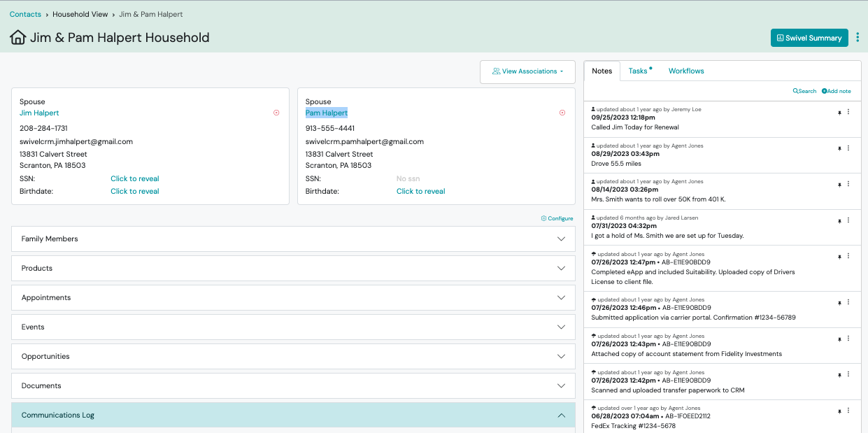
Task: Pin the note dated 07/26/2023 12:43pm
Action: pos(839,339)
